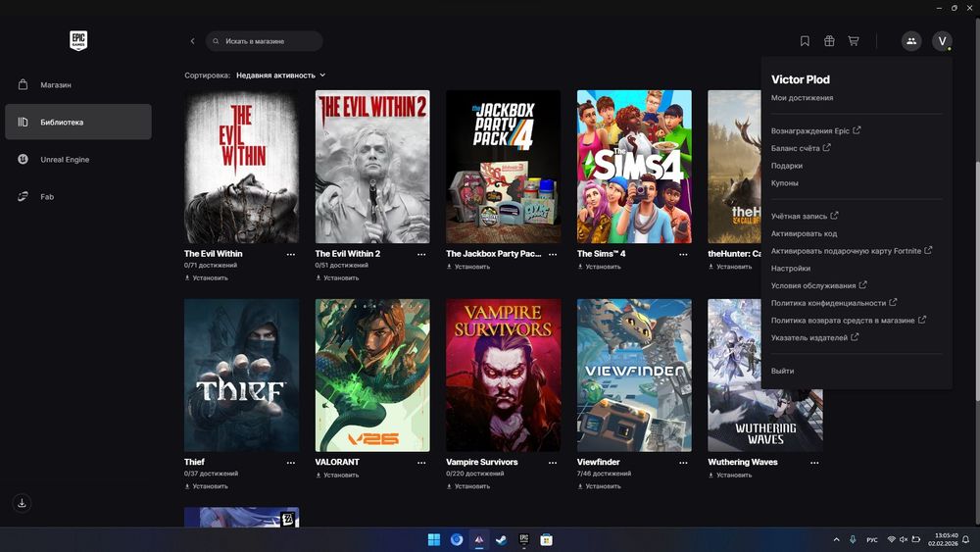Screen dimensions: 980x552
Task: Open the VALORANT cover thumbnail
Action: pyautogui.click(x=372, y=376)
